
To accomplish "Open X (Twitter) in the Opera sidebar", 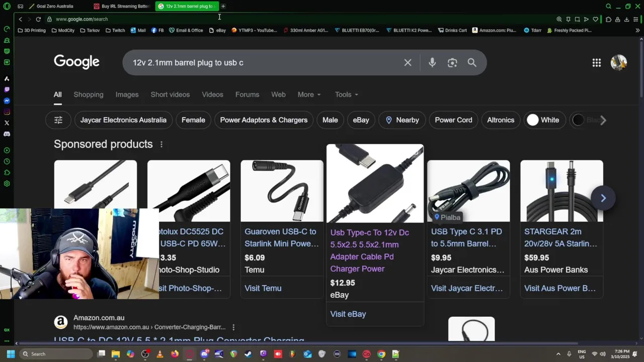I will click(7, 123).
